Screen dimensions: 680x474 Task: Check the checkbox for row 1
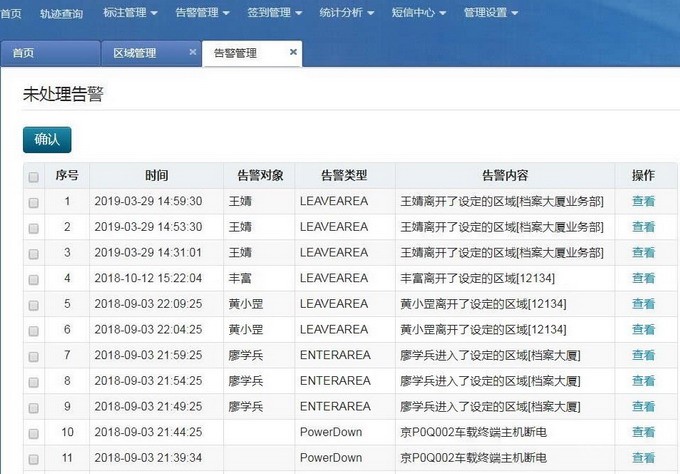click(x=34, y=202)
